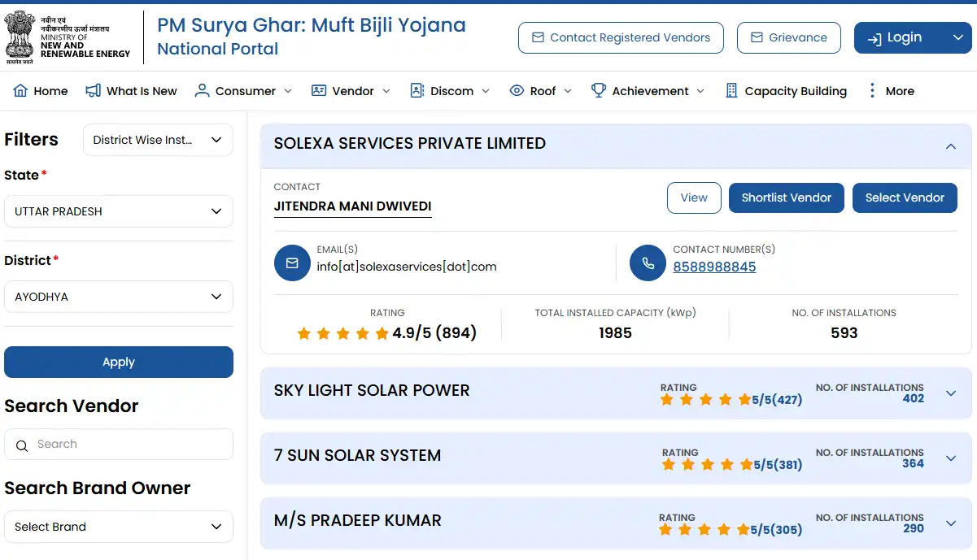977x560 pixels.
Task: Click the rating stars of Solexa Services
Action: pyautogui.click(x=342, y=333)
